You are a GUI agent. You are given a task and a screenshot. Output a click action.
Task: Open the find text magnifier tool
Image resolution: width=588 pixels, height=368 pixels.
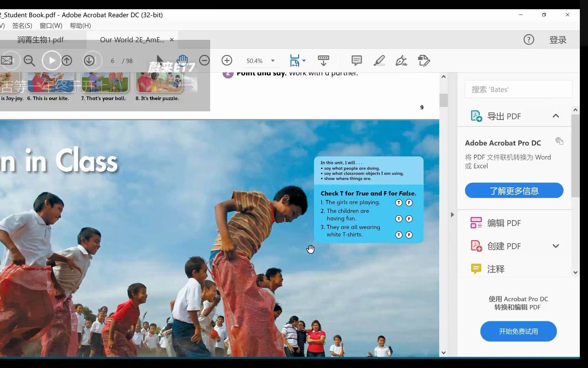coord(29,61)
